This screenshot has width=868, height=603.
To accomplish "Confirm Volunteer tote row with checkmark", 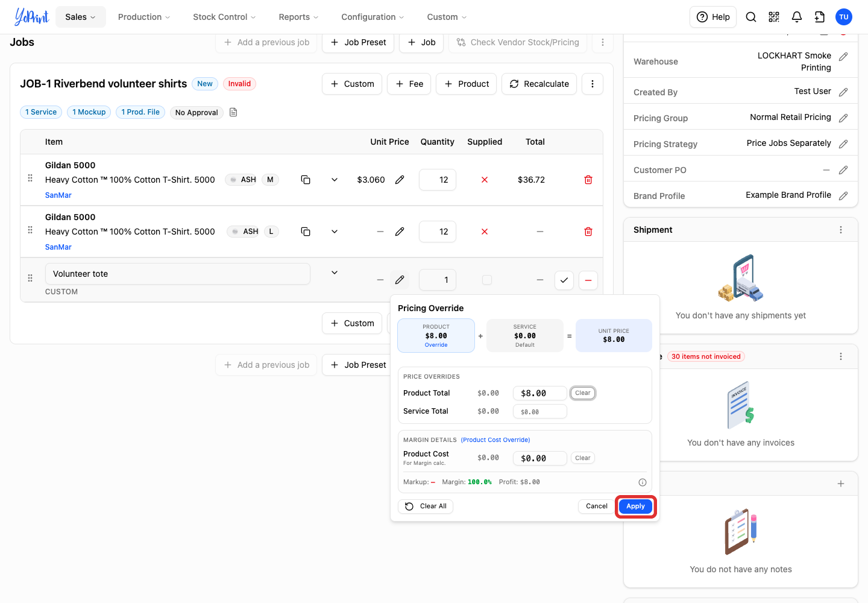I will [564, 280].
